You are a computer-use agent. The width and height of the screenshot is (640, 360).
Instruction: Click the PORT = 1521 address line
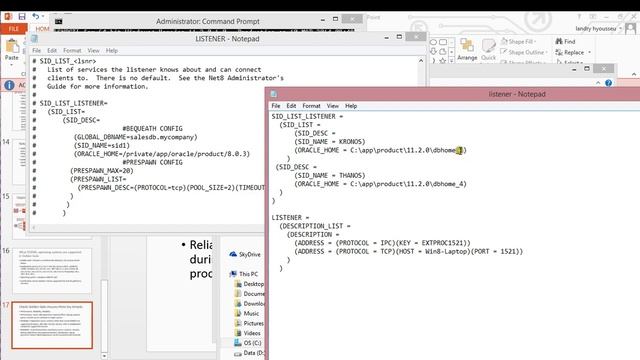pyautogui.click(x=408, y=251)
